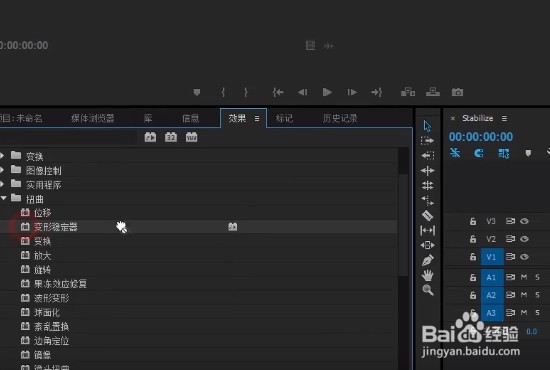
Task: Toggle lock on track V2
Action: tap(473, 239)
